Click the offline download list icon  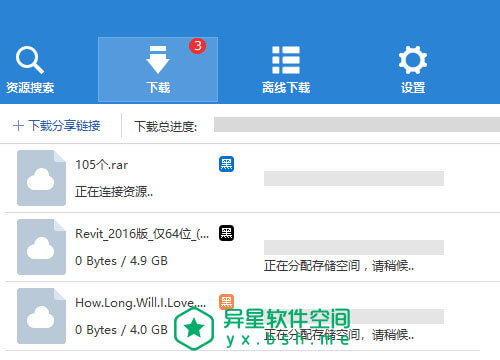point(286,60)
